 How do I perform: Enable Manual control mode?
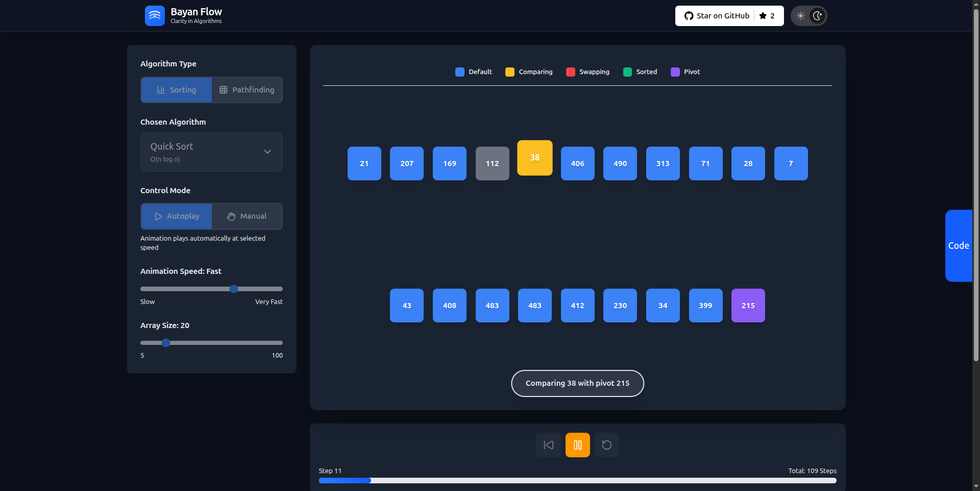point(247,216)
